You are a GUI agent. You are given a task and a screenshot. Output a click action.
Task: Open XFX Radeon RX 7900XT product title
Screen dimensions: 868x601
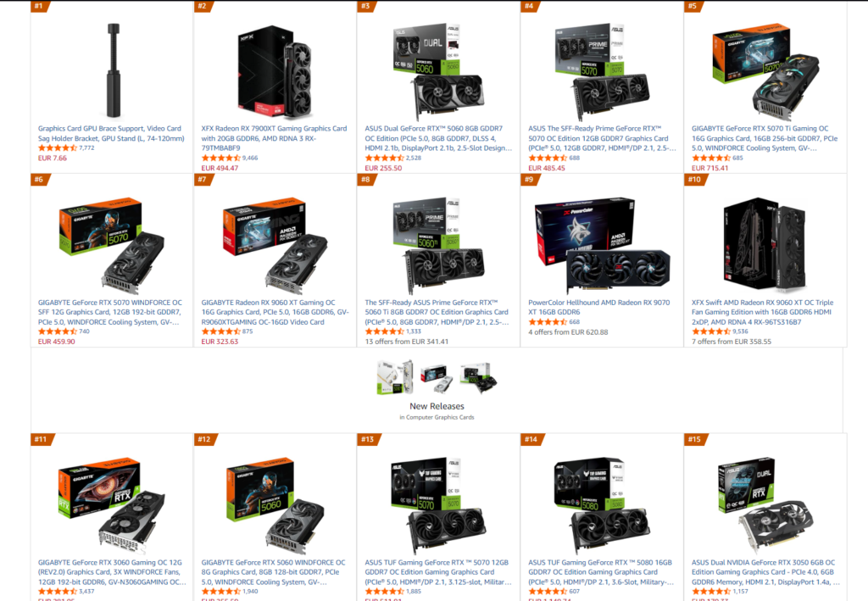click(274, 138)
